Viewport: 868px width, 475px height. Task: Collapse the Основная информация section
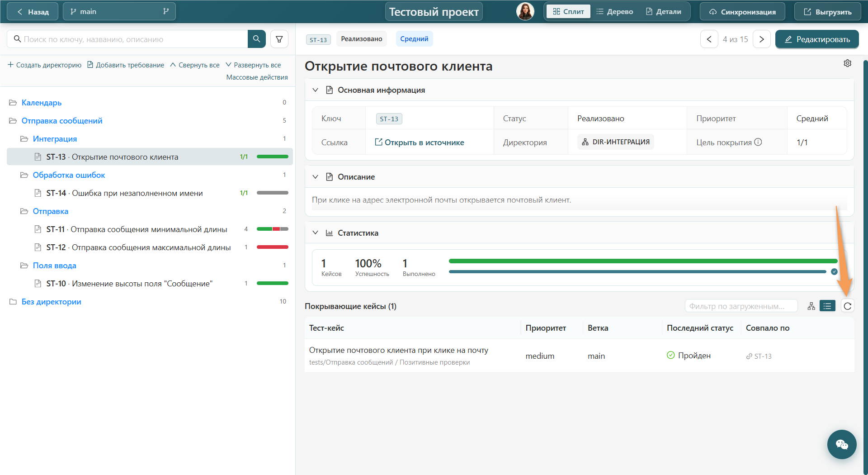tap(316, 90)
